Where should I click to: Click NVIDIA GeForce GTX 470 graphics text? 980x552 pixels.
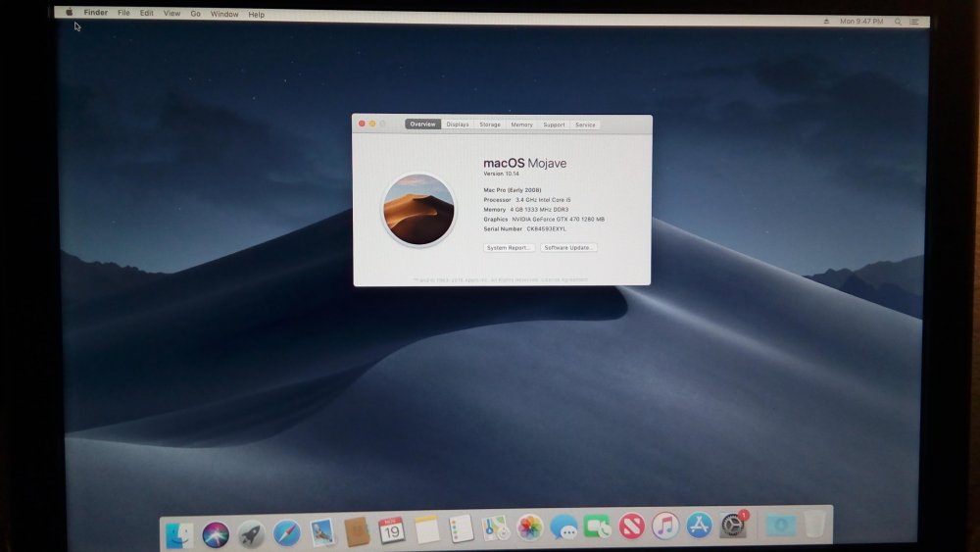coord(559,220)
